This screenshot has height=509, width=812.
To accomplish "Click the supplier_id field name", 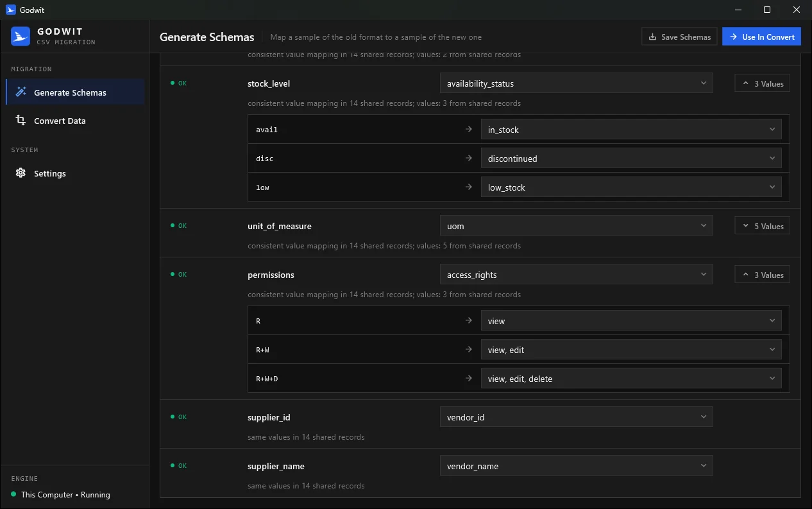I will tap(269, 417).
